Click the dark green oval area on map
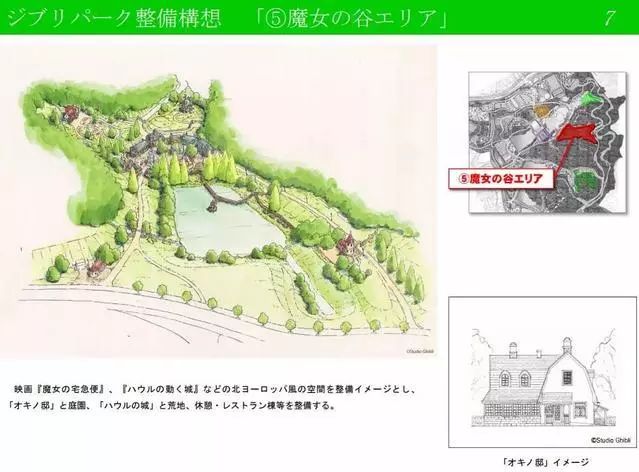Image resolution: width=639 pixels, height=472 pixels. [587, 181]
